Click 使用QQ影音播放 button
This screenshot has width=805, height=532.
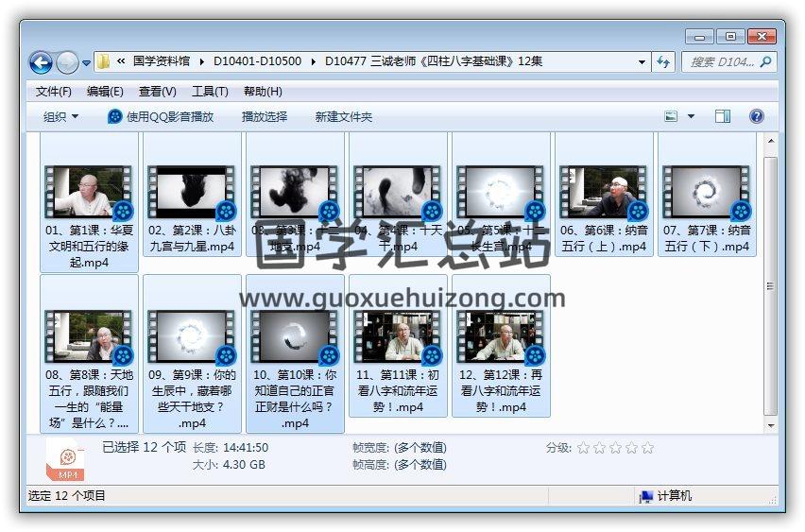click(161, 116)
